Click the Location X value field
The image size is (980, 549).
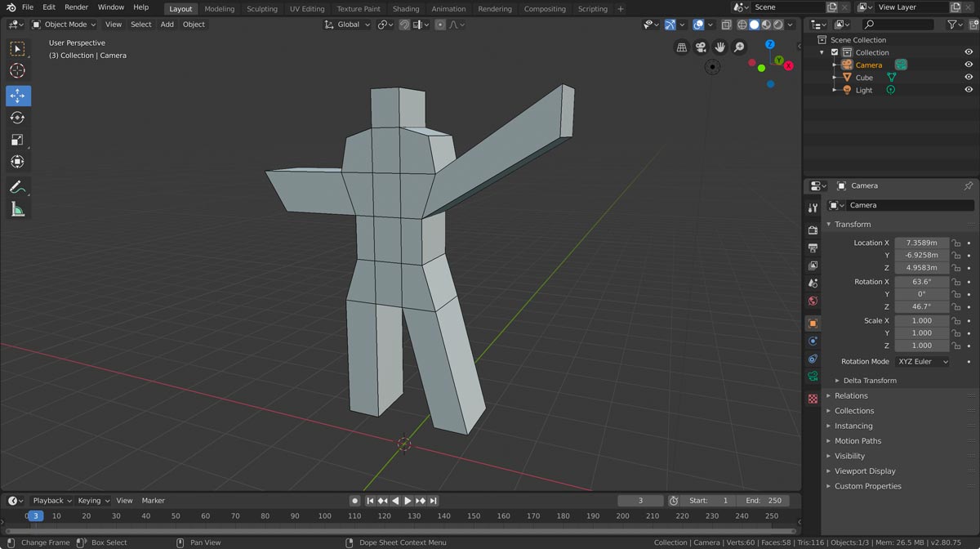[x=921, y=243]
